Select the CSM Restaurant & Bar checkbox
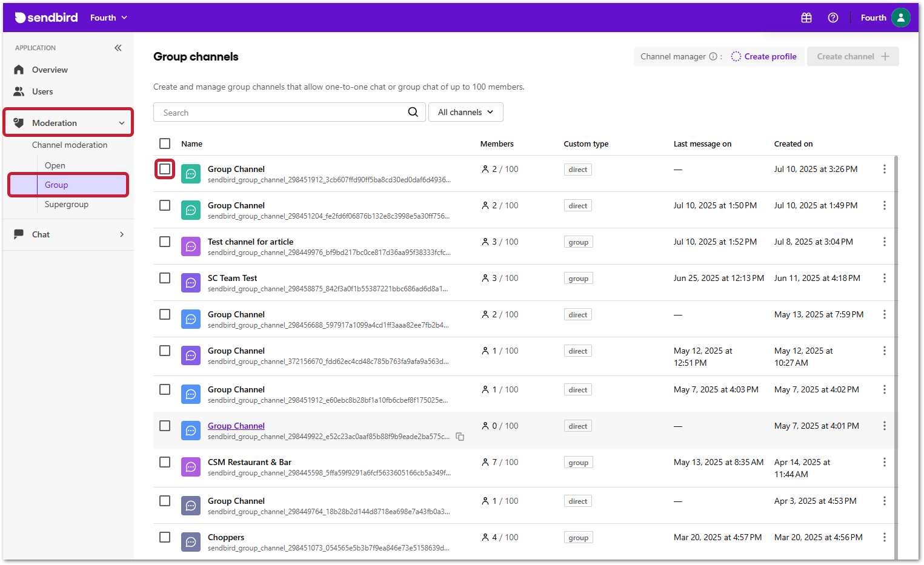Screen dimensions: 924x565 [x=165, y=462]
